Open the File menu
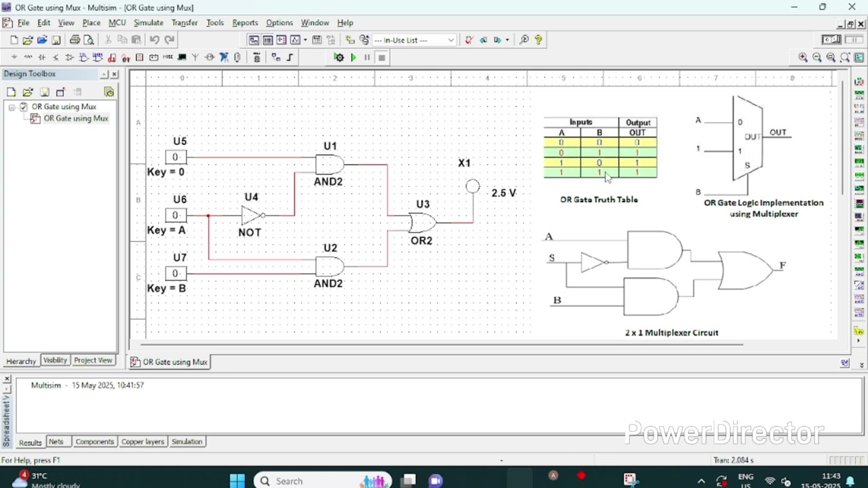The image size is (868, 488). pyautogui.click(x=23, y=22)
